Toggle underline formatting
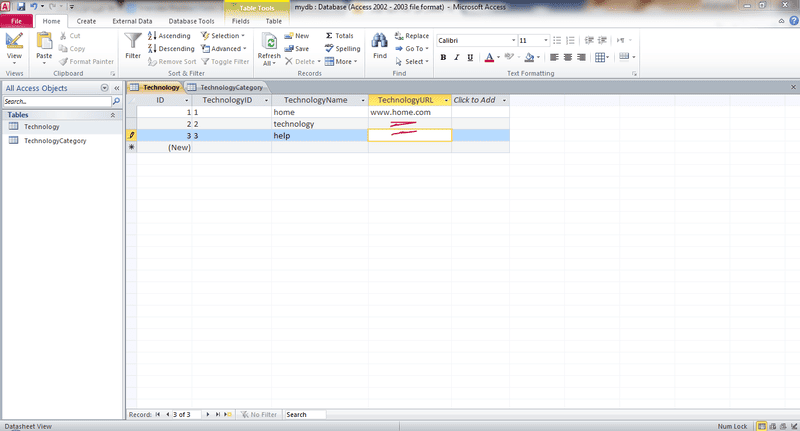800x431 pixels. [470, 57]
